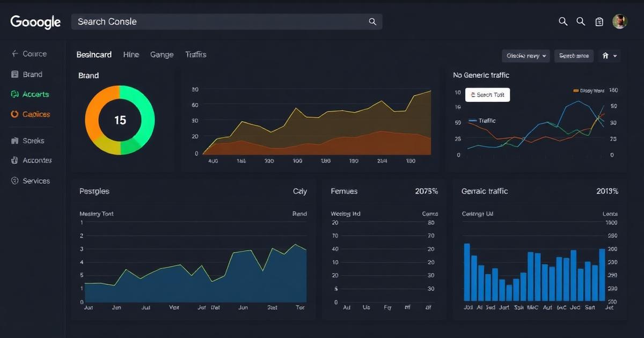Click the Weolog l·td label
This screenshot has width=644, height=338.
346,214
